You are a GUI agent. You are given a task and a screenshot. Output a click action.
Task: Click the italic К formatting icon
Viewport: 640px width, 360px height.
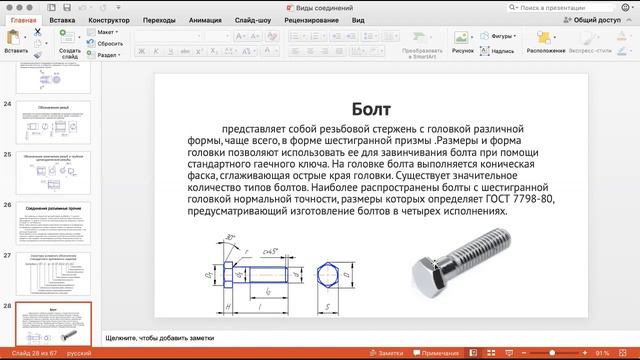pyautogui.click(x=156, y=51)
